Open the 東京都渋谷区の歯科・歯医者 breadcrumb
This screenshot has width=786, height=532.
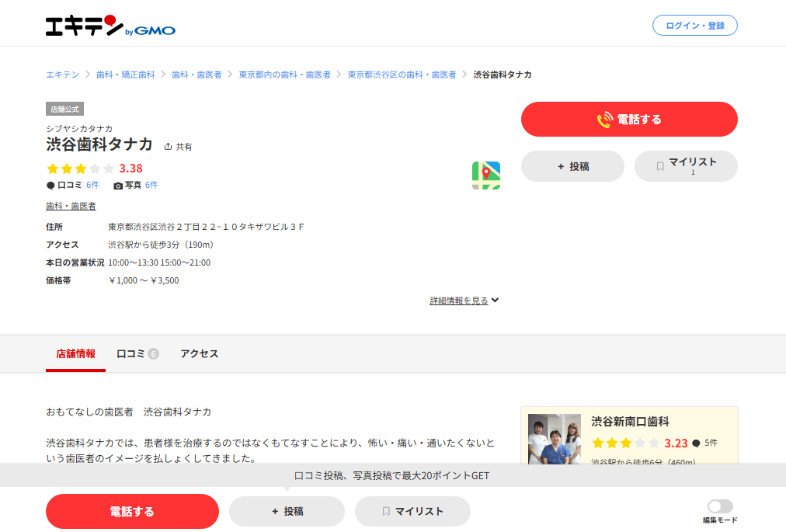(x=402, y=75)
